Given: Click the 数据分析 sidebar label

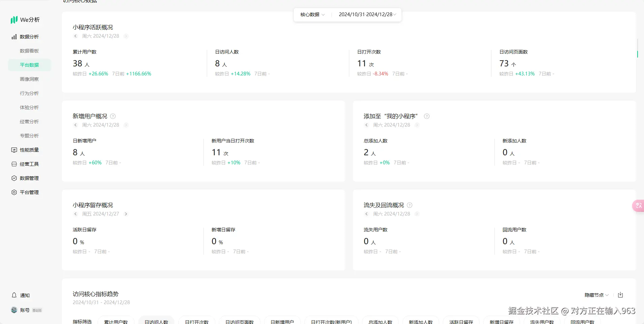Looking at the screenshot, I should (29, 37).
